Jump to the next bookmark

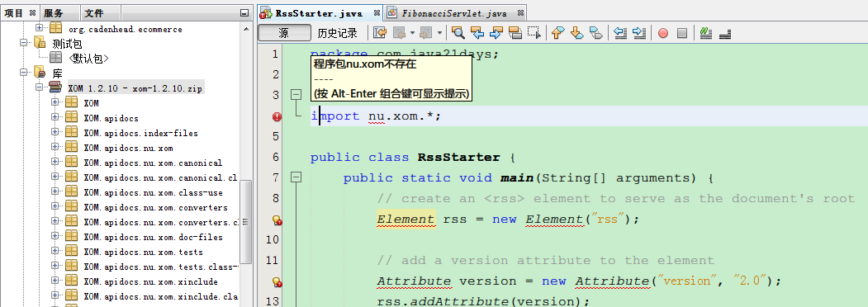[576, 33]
